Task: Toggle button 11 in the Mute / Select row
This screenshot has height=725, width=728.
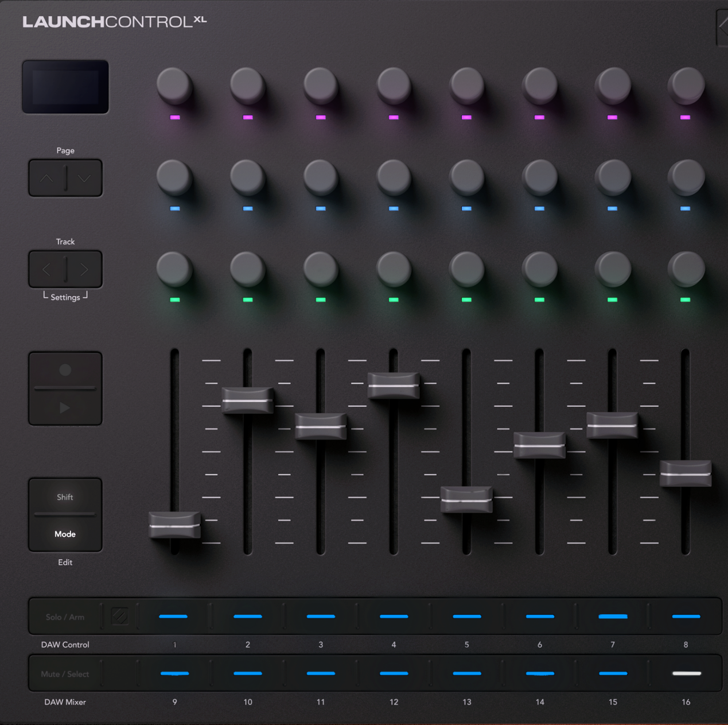Action: click(x=321, y=673)
